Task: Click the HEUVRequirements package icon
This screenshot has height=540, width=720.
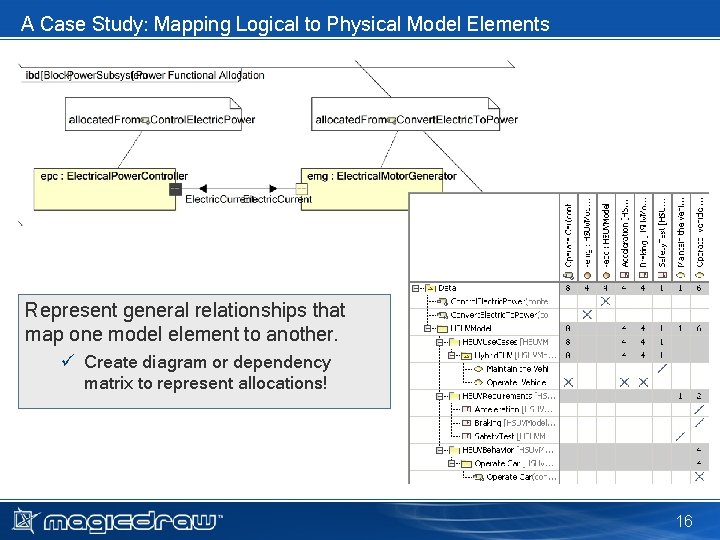Action: (x=455, y=396)
